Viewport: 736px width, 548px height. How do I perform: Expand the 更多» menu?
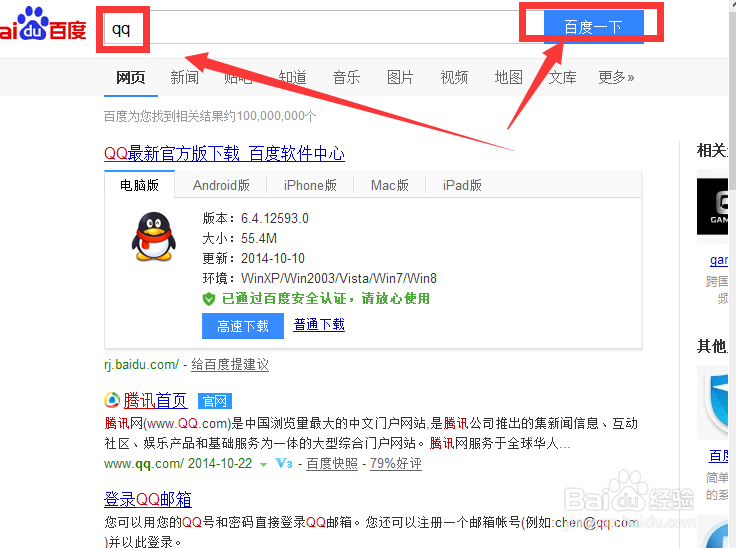(x=616, y=77)
